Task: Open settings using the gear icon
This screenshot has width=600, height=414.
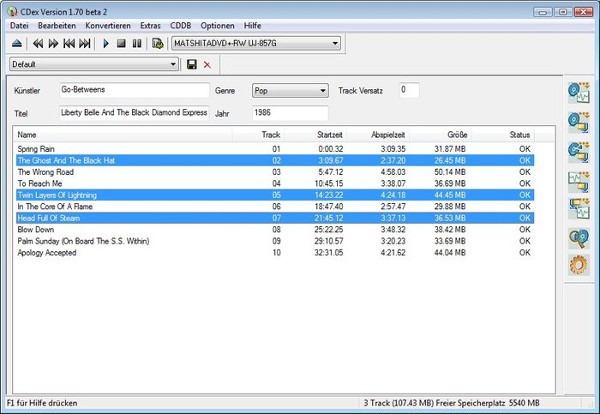Action: point(578,267)
